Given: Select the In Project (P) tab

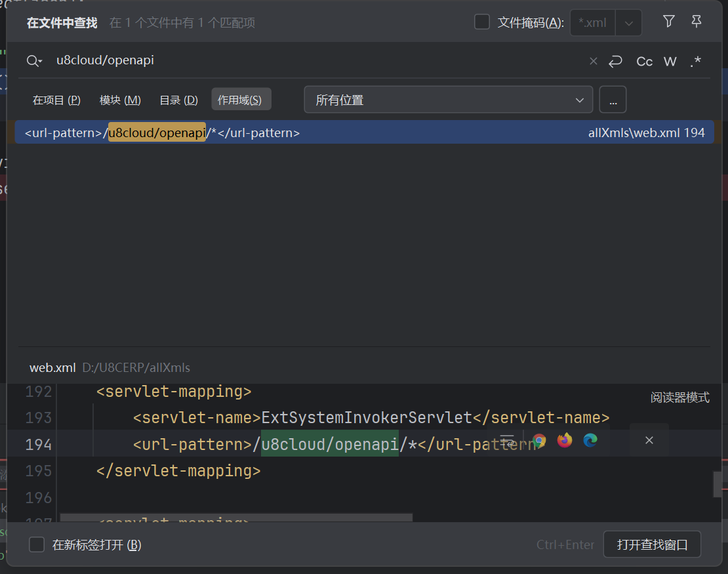Looking at the screenshot, I should click(x=56, y=100).
